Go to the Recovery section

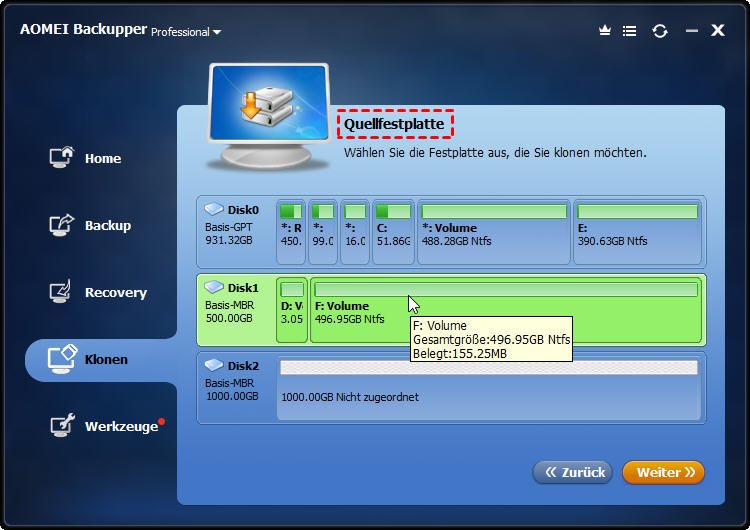click(x=98, y=292)
